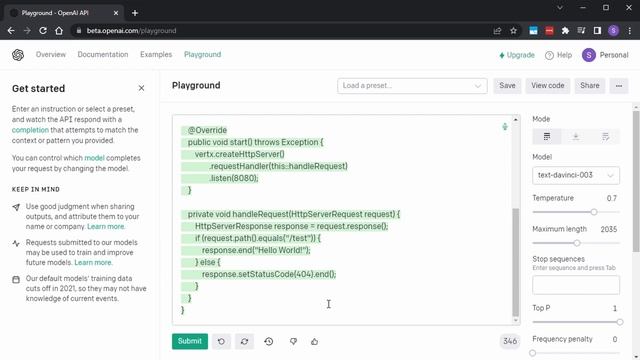Screen dimensions: 640x360
Task: Open the Personal account avatar
Action: click(x=589, y=55)
